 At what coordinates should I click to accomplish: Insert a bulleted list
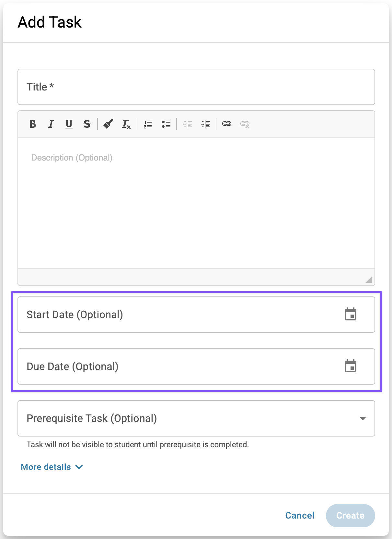coord(166,124)
